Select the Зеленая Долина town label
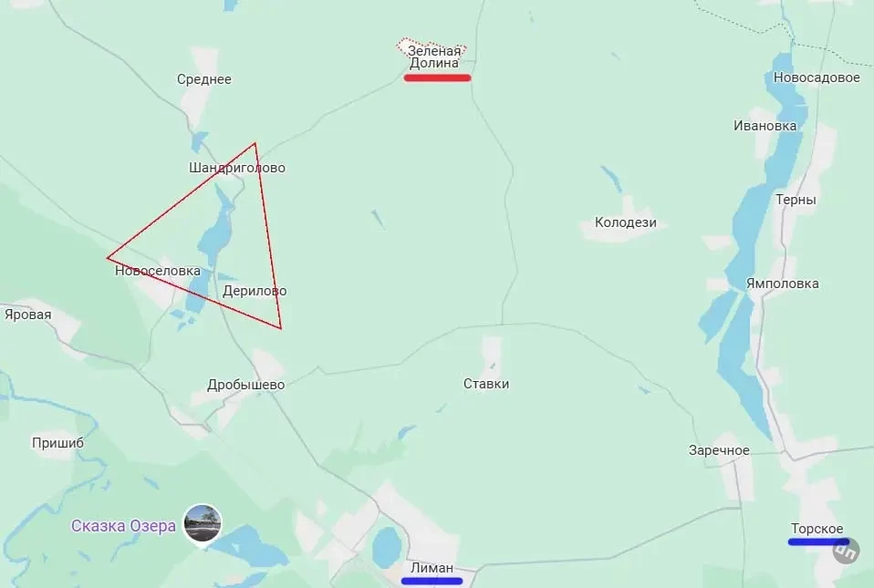 tap(434, 57)
